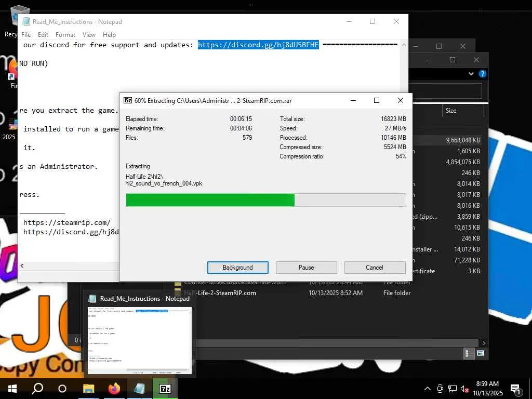Open the notification center icon

[516, 389]
